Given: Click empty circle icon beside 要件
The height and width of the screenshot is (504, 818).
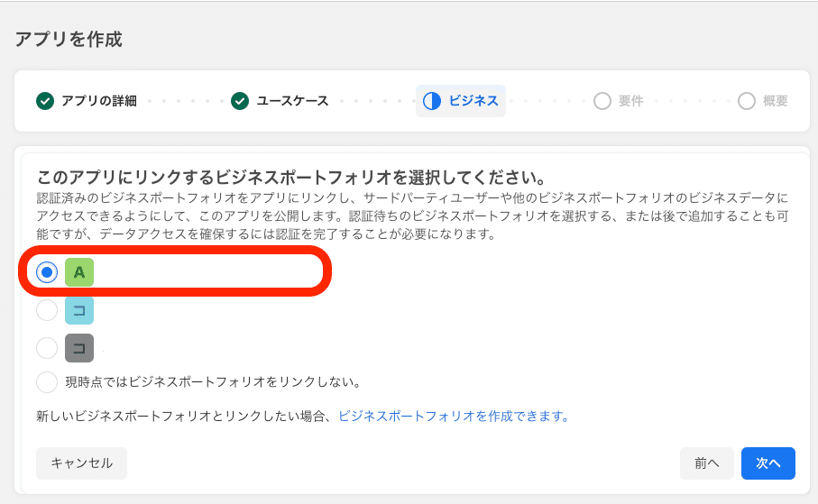Looking at the screenshot, I should (602, 101).
